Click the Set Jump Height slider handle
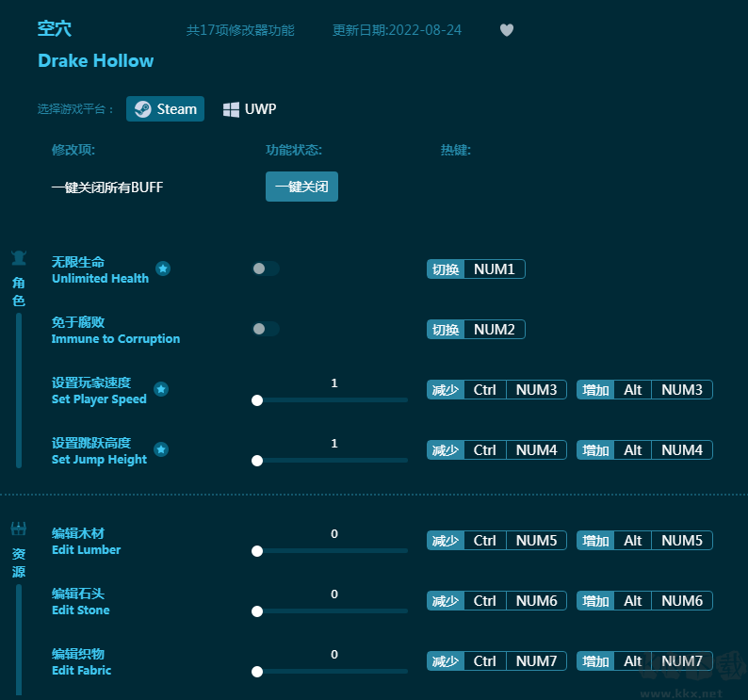This screenshot has height=700, width=748. (x=257, y=461)
